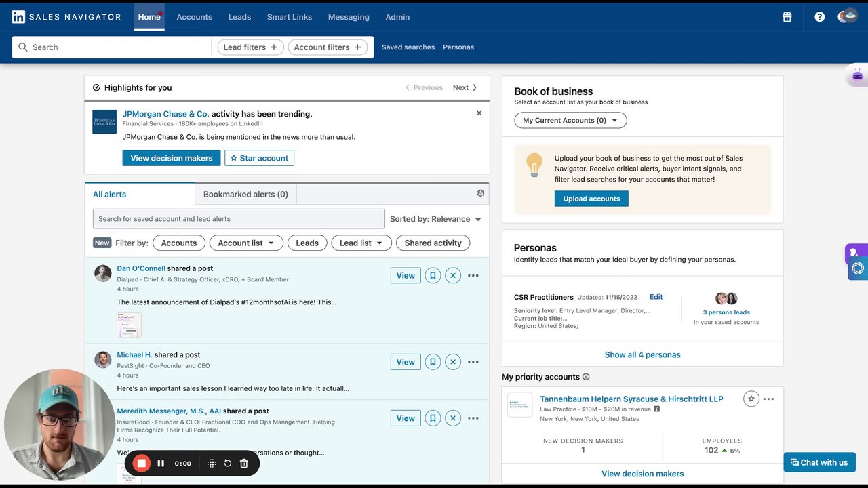Open the purple robot assistant icon
Screen dimensions: 868x488
point(857,76)
